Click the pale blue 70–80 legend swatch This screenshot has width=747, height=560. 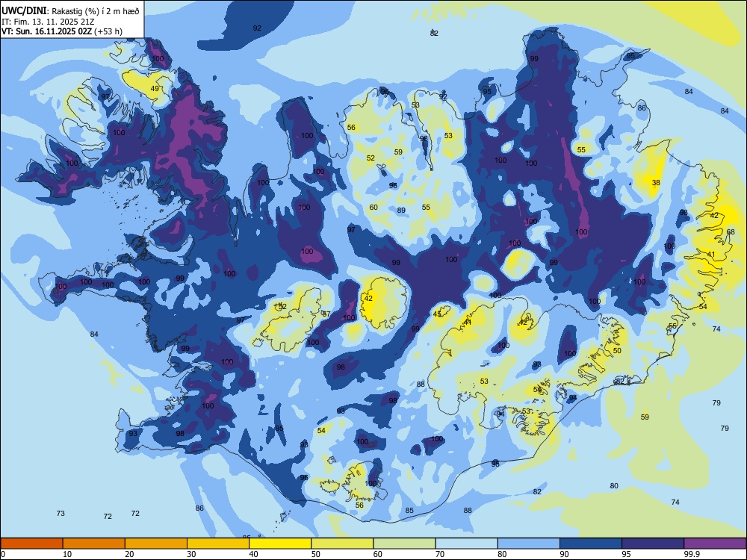tap(467, 544)
